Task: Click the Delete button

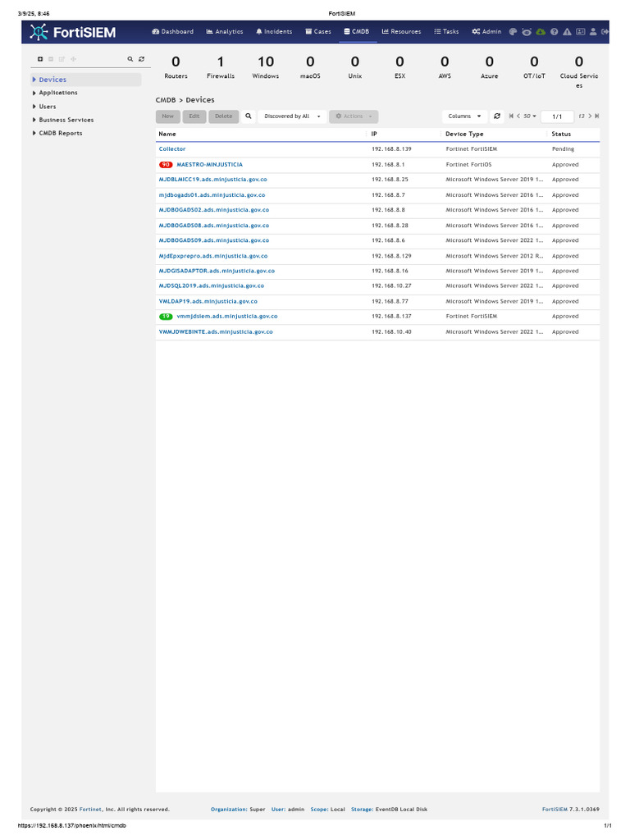Action: (x=223, y=116)
